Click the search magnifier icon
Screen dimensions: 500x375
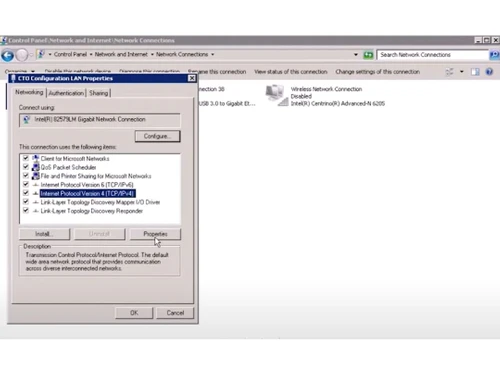point(494,55)
